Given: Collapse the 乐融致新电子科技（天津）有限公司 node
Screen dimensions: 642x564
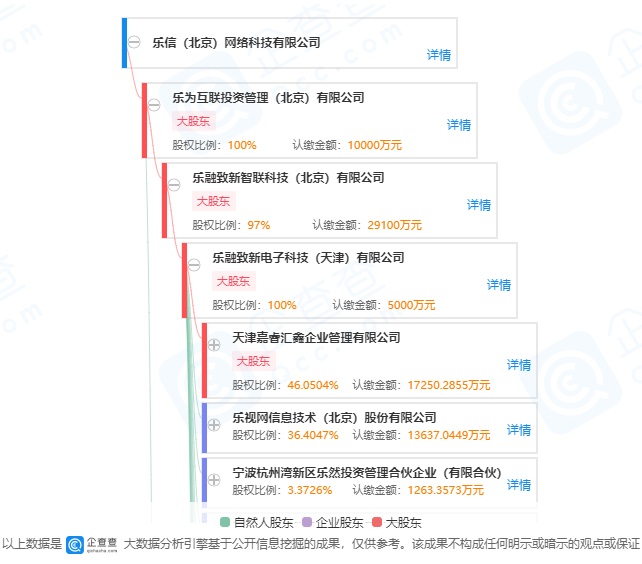Looking at the screenshot, I should [194, 265].
